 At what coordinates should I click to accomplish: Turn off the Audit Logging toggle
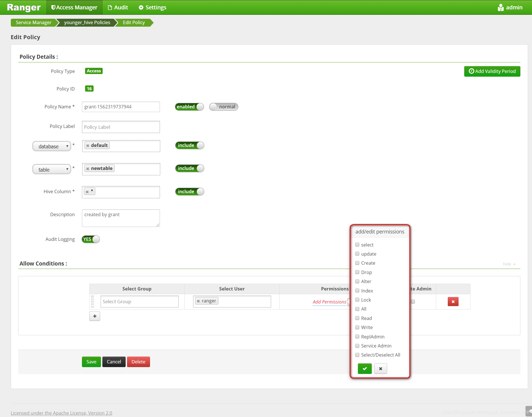(90, 239)
